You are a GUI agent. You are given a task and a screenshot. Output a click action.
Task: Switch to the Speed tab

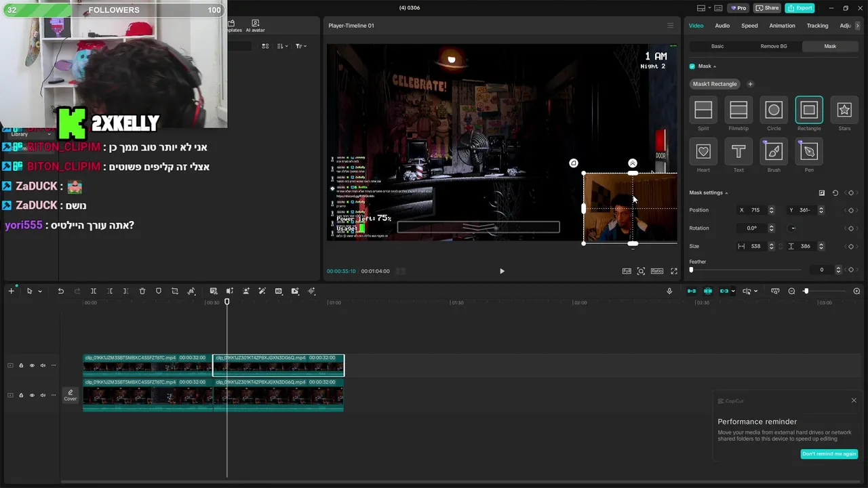point(749,26)
